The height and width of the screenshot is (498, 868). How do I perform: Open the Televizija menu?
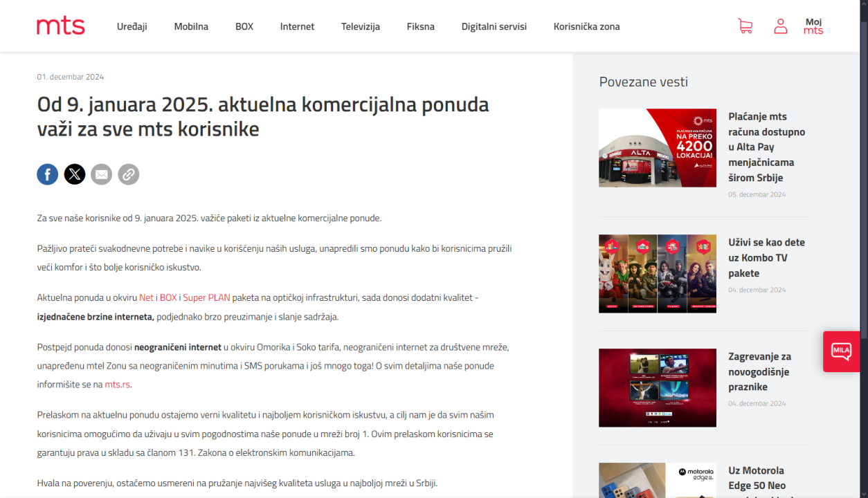[x=361, y=26]
